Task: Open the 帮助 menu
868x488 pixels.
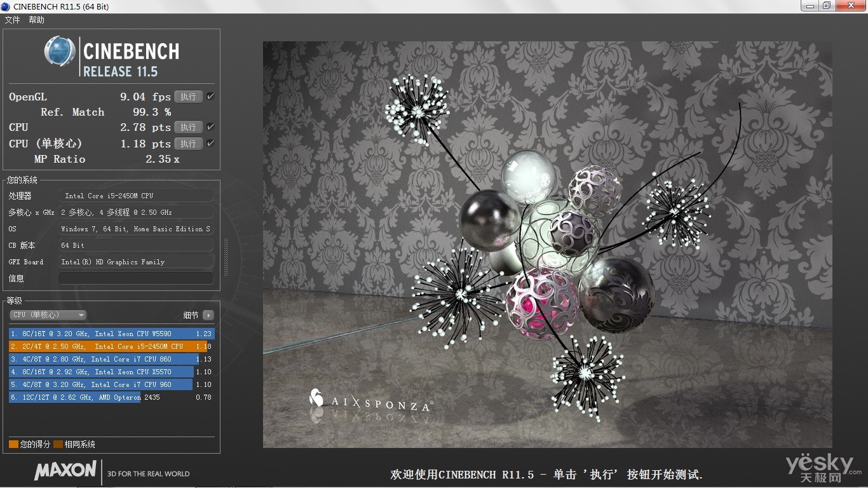Action: pyautogui.click(x=36, y=20)
